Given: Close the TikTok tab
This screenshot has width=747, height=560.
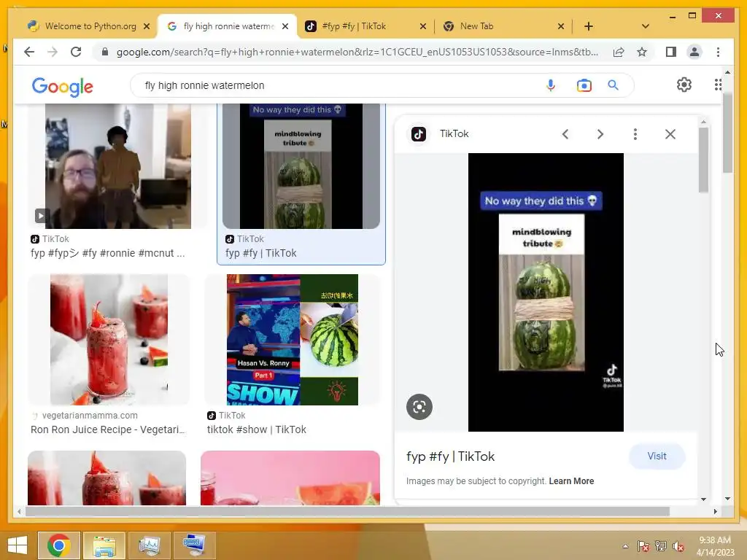Looking at the screenshot, I should point(422,26).
